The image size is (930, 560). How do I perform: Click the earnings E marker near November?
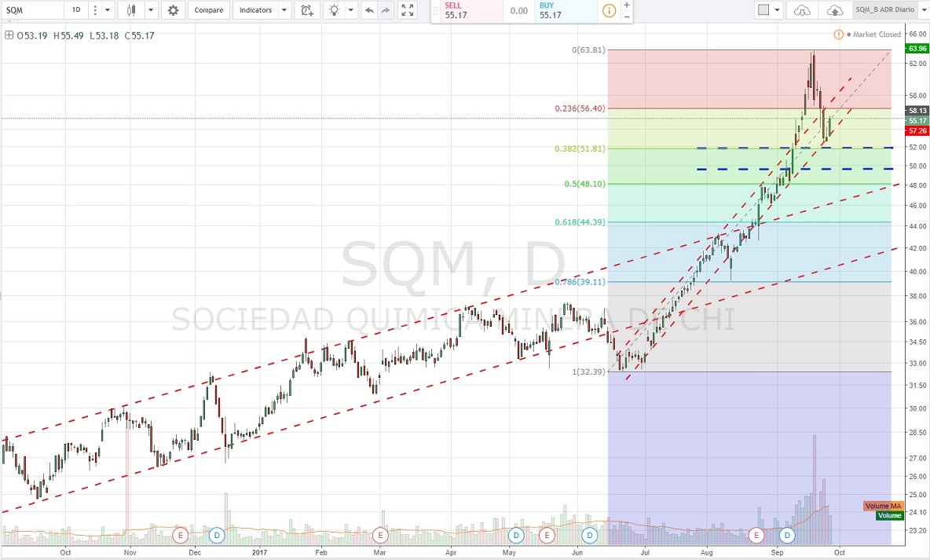(181, 536)
